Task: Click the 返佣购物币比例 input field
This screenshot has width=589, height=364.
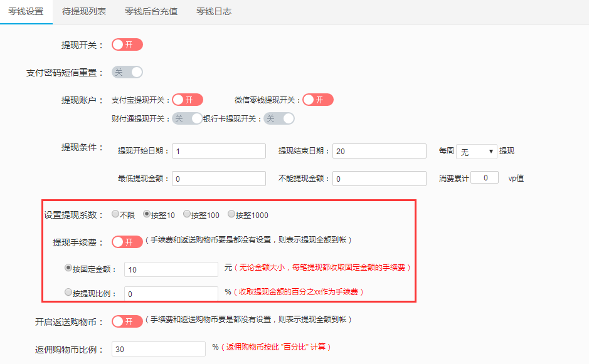Action: [x=159, y=349]
